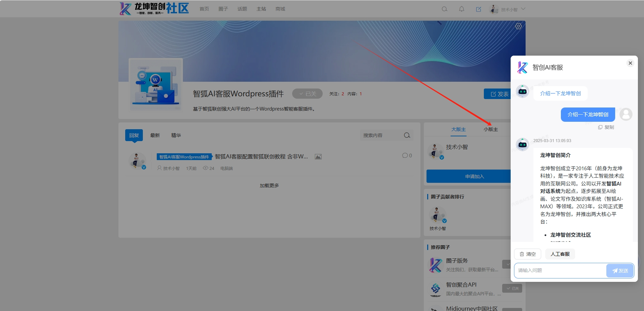Click the comment count icon on the post
The width and height of the screenshot is (644, 311).
(405, 155)
